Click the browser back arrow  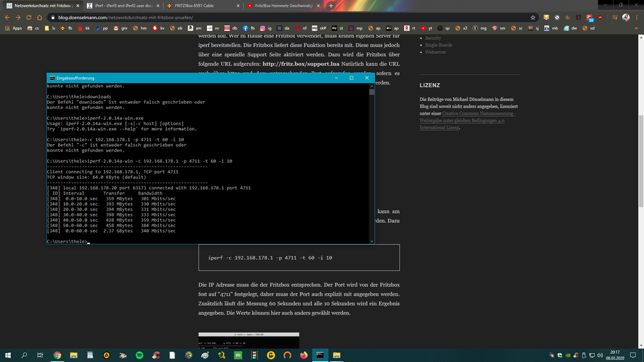(x=7, y=17)
